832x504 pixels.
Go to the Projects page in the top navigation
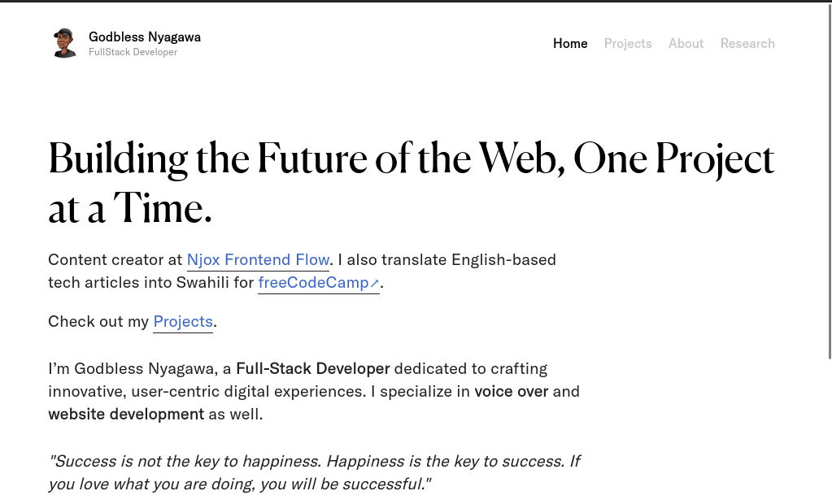(x=628, y=44)
